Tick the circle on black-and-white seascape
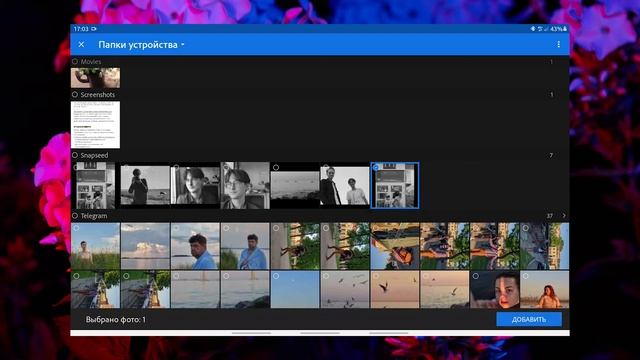This screenshot has width=640, height=360. (x=276, y=167)
